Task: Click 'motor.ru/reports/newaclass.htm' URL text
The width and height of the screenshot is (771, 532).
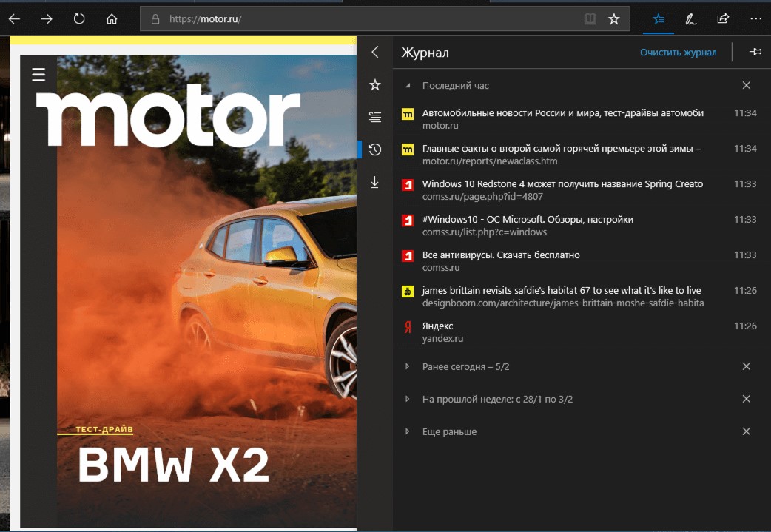Action: click(x=490, y=161)
